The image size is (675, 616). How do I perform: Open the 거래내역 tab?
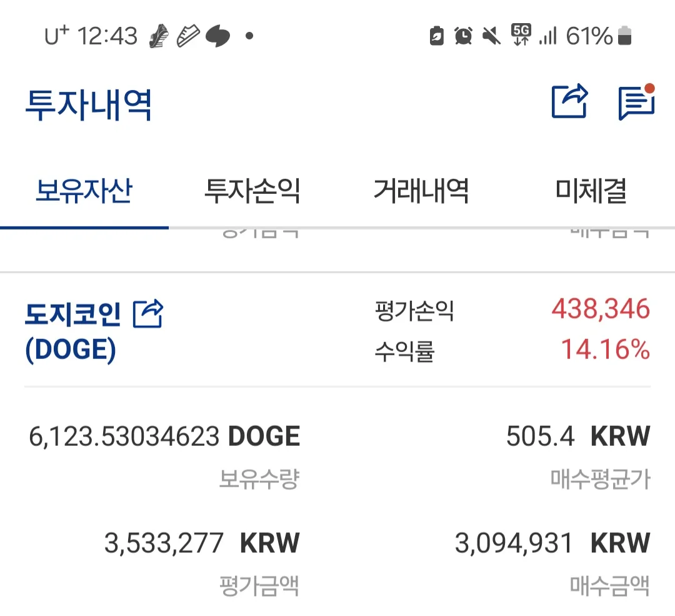(x=421, y=190)
